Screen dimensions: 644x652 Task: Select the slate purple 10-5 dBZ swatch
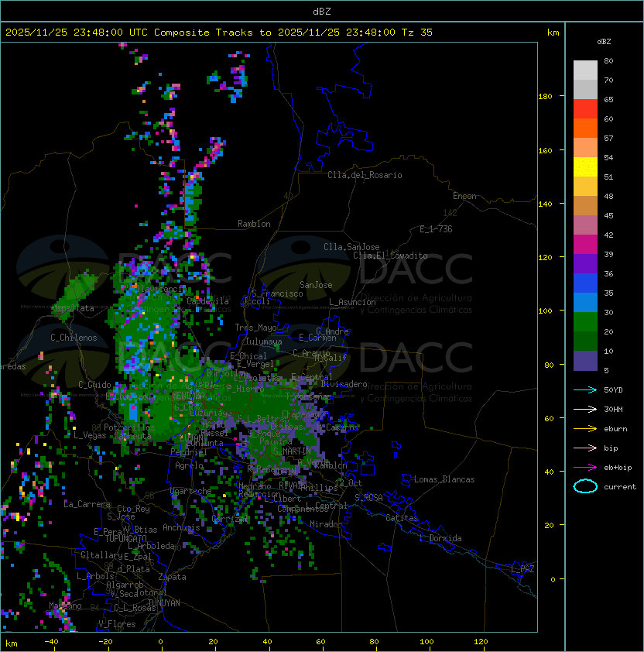[585, 361]
